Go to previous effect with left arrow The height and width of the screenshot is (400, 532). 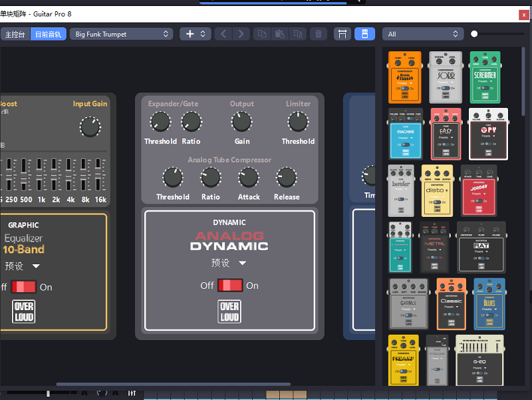(x=223, y=34)
